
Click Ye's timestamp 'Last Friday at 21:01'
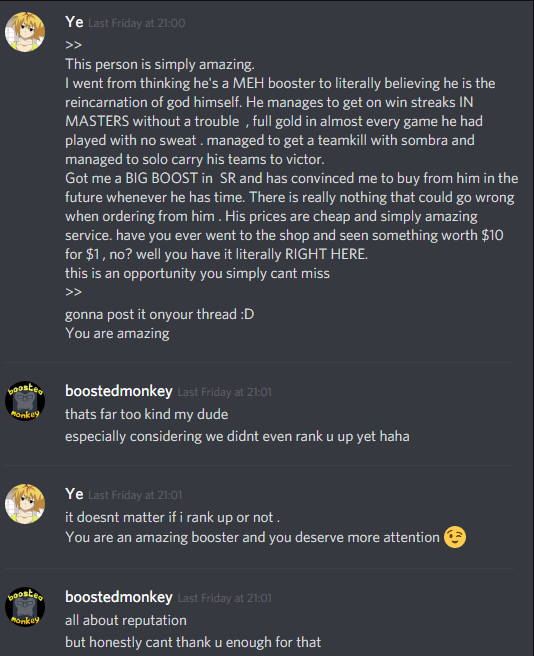tap(135, 495)
